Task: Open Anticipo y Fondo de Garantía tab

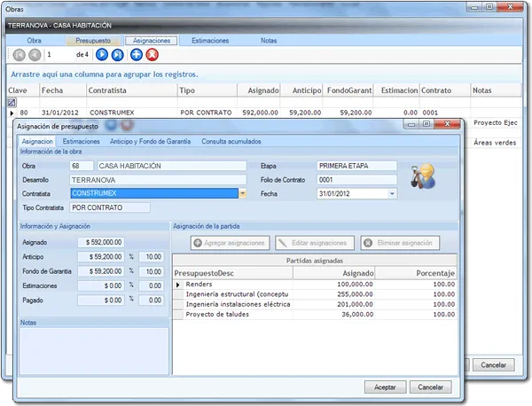Action: point(150,142)
